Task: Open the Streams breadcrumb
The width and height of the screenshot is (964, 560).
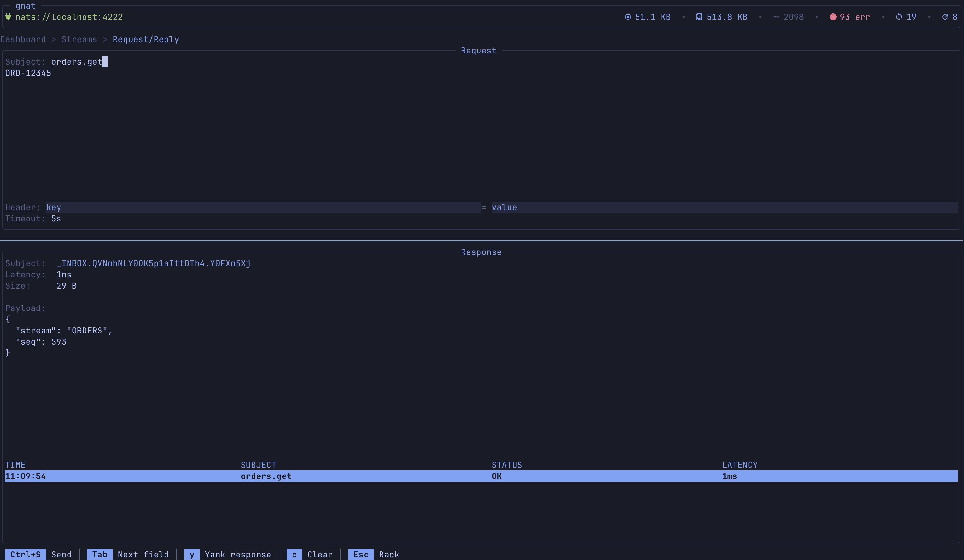Action: (79, 39)
